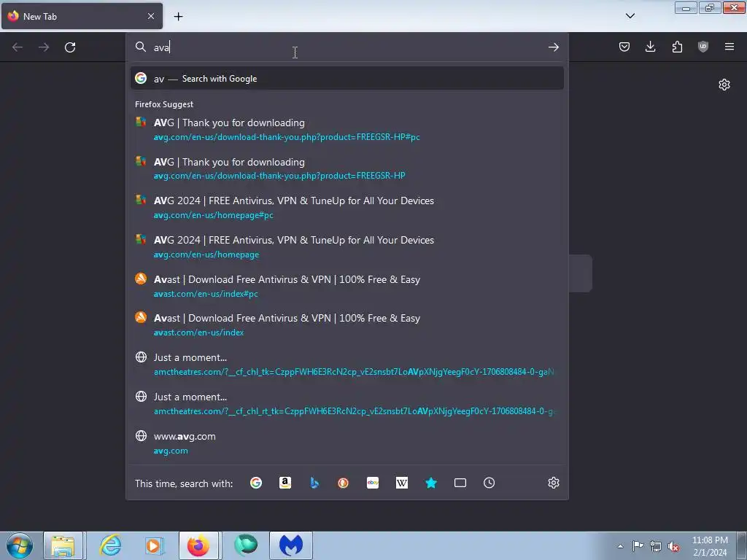Search open tabs using the tab icon
The height and width of the screenshot is (560, 747).
pos(460,483)
